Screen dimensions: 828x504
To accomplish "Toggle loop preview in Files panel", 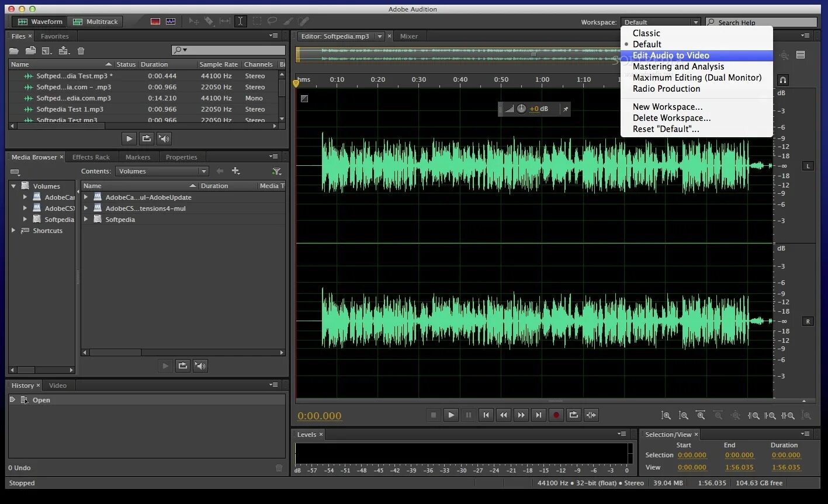I will click(147, 138).
